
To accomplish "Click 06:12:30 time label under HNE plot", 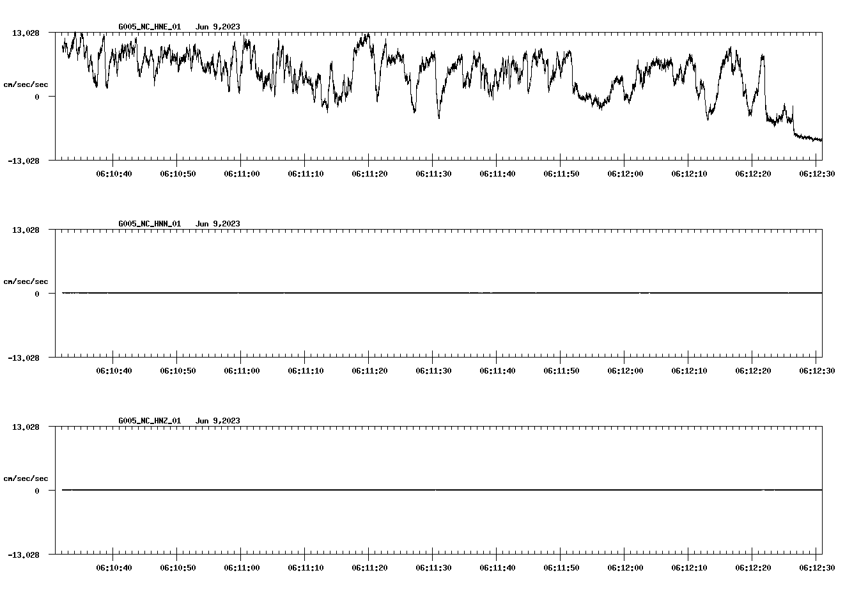I will [x=817, y=174].
